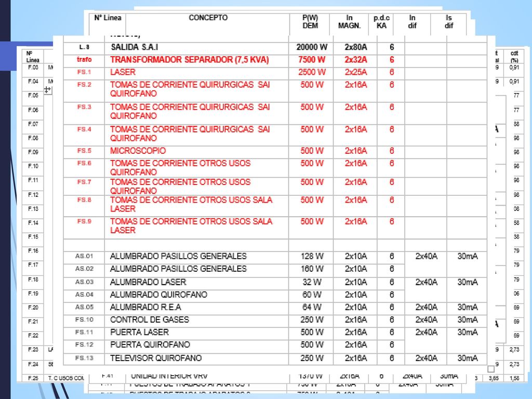
Task: Click the table move handle cross icon
Action: click(x=47, y=90)
